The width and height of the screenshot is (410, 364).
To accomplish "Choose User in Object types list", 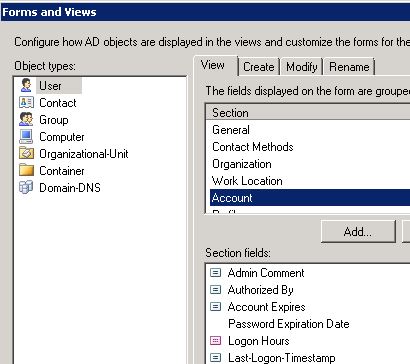I will click(50, 86).
